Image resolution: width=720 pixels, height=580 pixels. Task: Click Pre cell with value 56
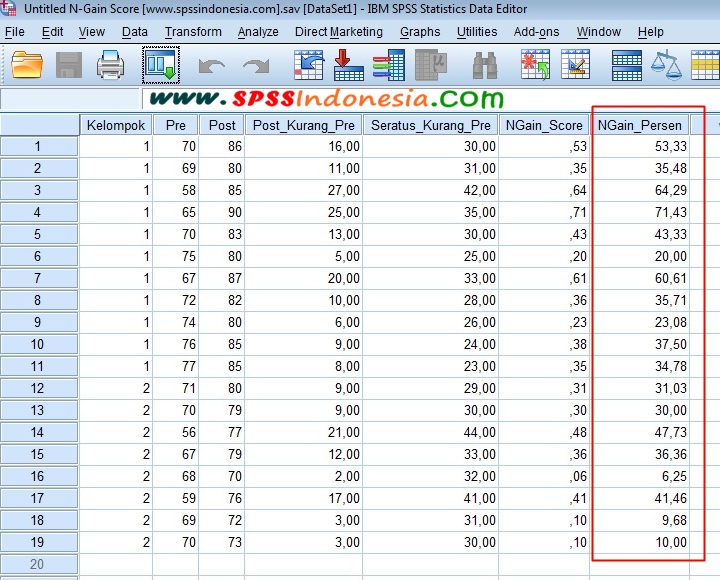175,433
